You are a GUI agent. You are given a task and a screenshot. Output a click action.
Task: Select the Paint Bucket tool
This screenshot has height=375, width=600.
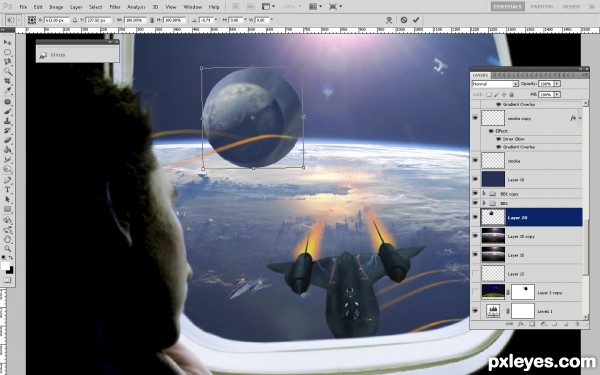[x=8, y=150]
